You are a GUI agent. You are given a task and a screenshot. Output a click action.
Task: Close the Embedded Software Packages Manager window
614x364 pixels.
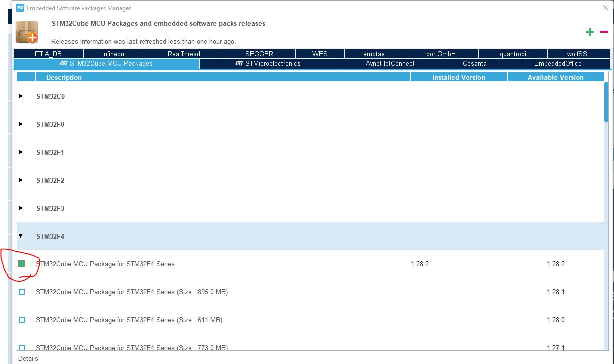605,8
